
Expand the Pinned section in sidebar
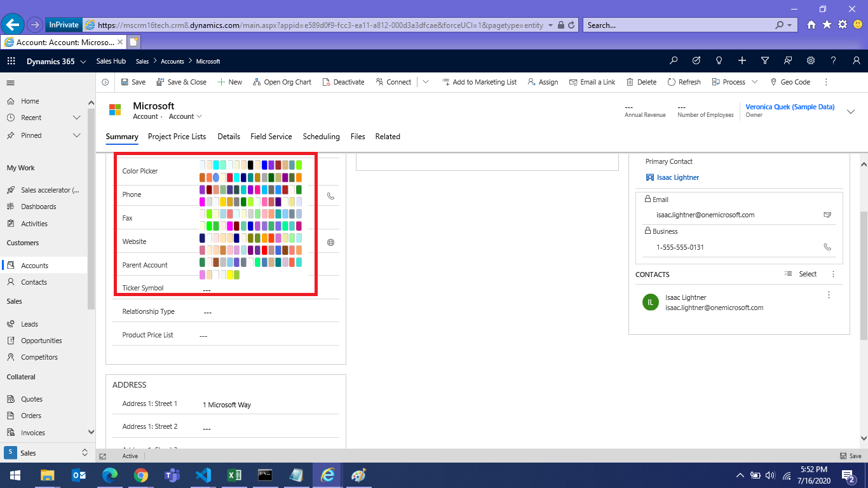(x=77, y=135)
